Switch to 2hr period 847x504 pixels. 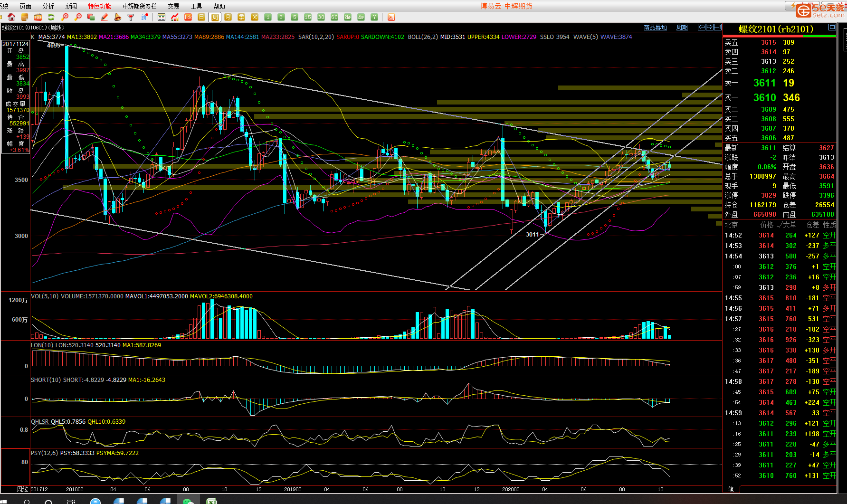coord(348,17)
